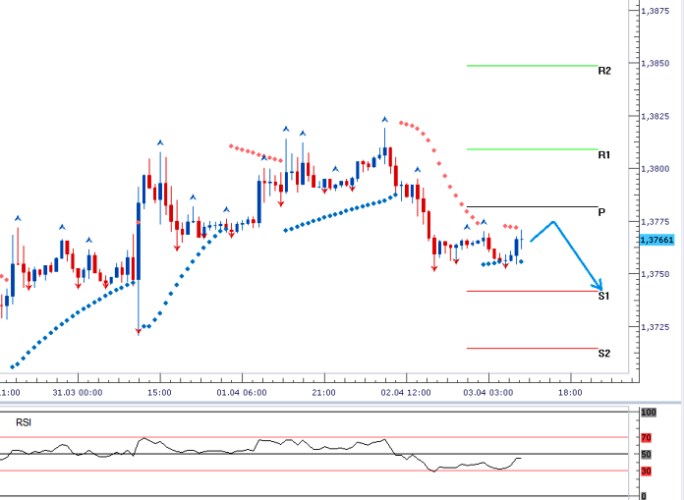Click the S2 support level label
Viewport: 684px width, 500px height.
click(604, 353)
